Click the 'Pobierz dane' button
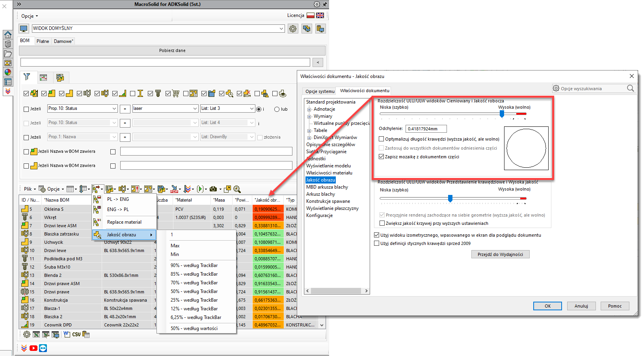The image size is (644, 356). click(172, 50)
